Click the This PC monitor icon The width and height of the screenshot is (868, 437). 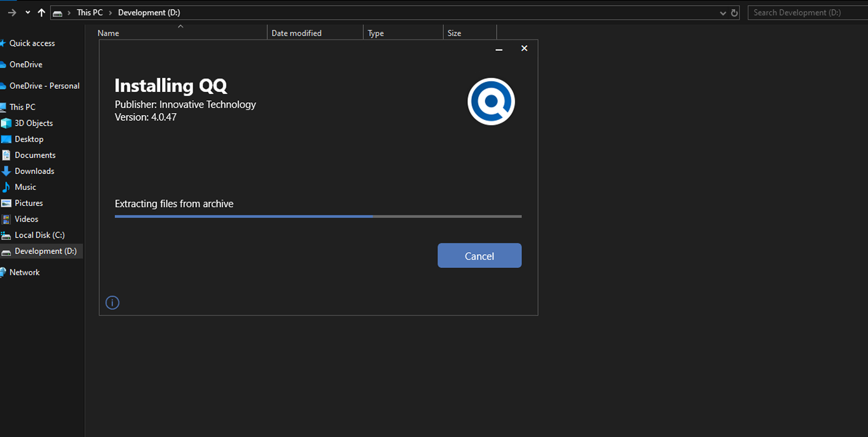point(3,107)
